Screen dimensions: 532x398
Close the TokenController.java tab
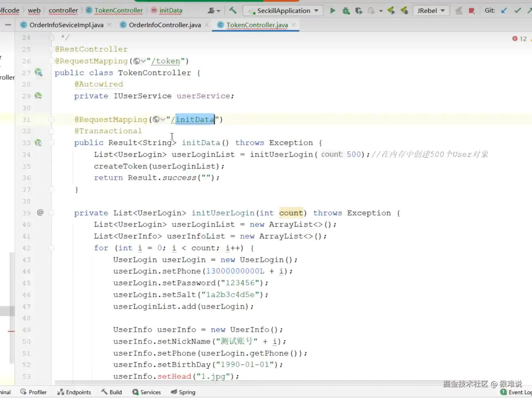(x=293, y=25)
